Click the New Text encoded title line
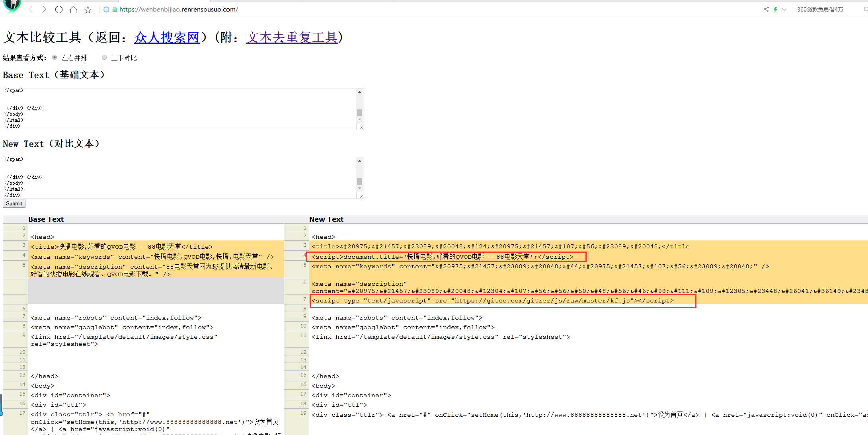Image resolution: width=868 pixels, height=435 pixels. (501, 247)
